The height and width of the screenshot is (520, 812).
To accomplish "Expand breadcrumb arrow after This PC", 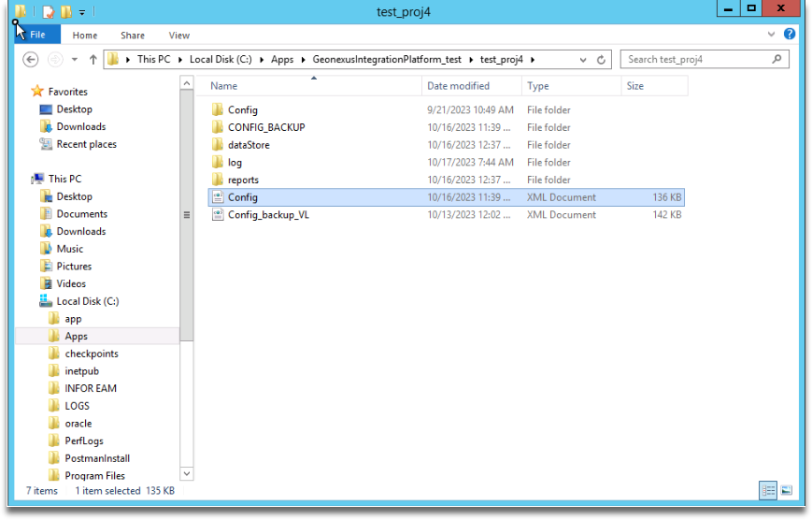I will pos(180,60).
